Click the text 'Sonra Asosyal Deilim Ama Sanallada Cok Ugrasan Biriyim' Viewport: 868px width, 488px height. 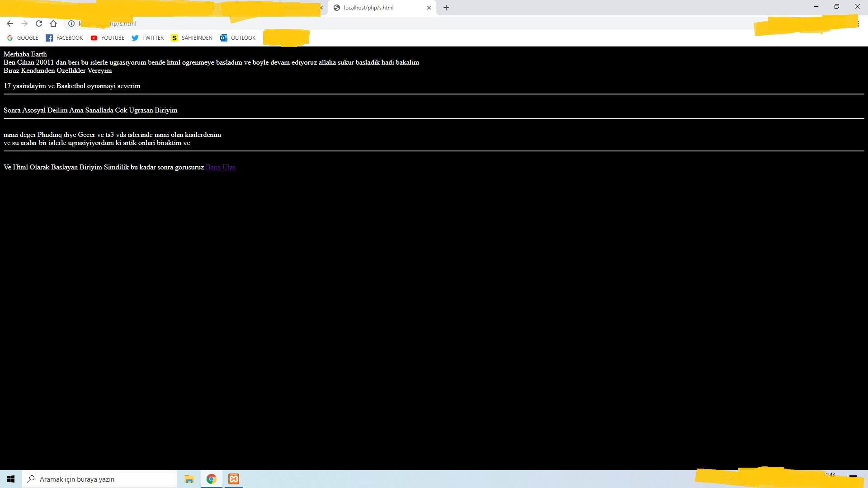90,110
